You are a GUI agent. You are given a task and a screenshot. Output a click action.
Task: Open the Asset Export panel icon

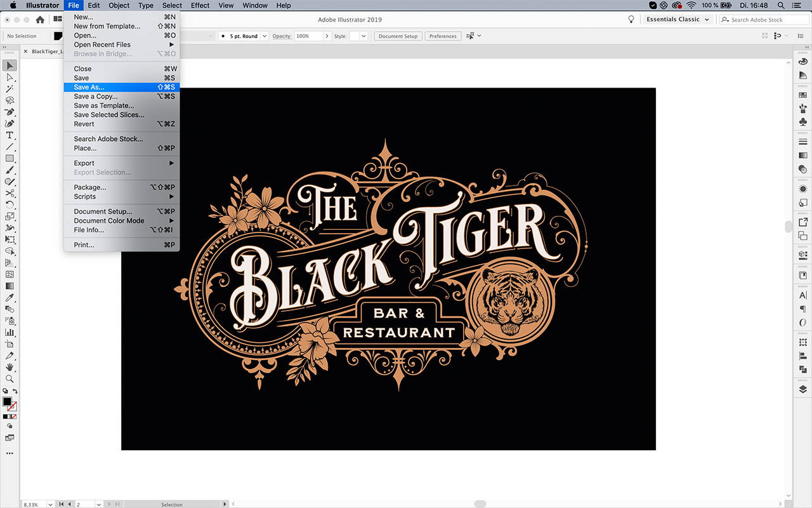click(x=803, y=222)
